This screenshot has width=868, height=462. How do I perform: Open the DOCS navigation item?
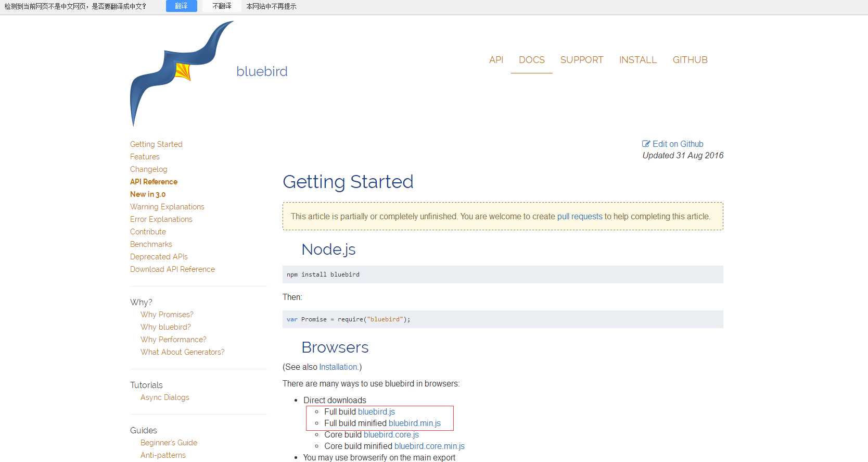531,60
